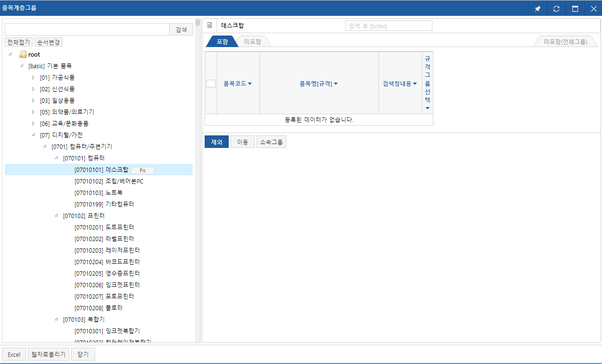Click the root folder icon
This screenshot has height=364, width=602.
[x=23, y=55]
